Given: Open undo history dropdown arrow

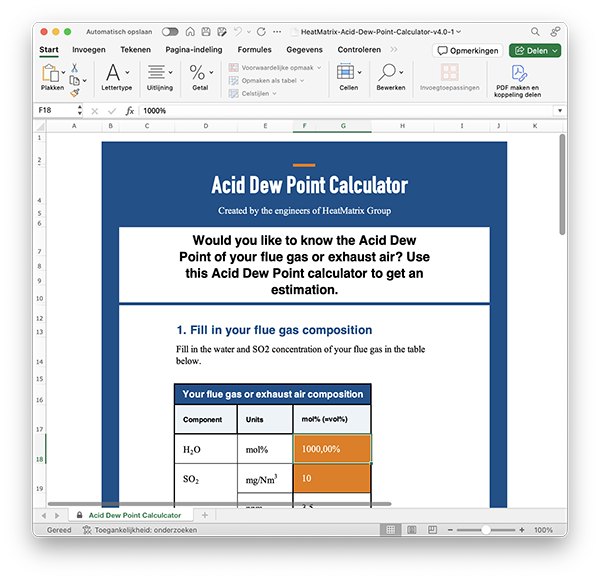Looking at the screenshot, I should coord(249,32).
